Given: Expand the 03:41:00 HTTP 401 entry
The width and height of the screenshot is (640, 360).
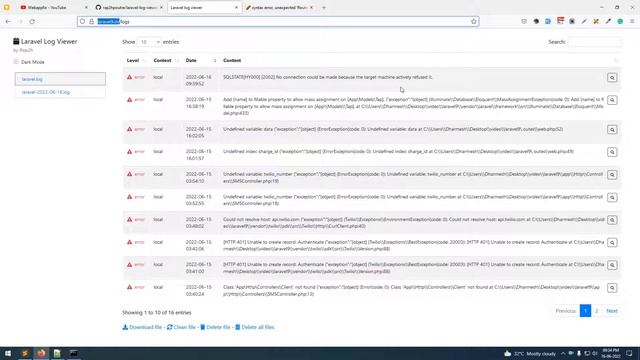Looking at the screenshot, I should [x=612, y=265].
